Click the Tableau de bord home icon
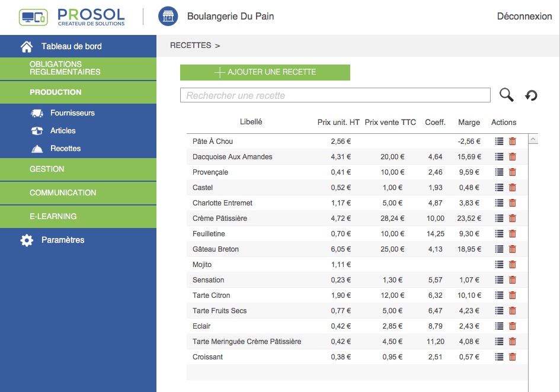Viewport: 560px width, 392px height. [x=27, y=47]
